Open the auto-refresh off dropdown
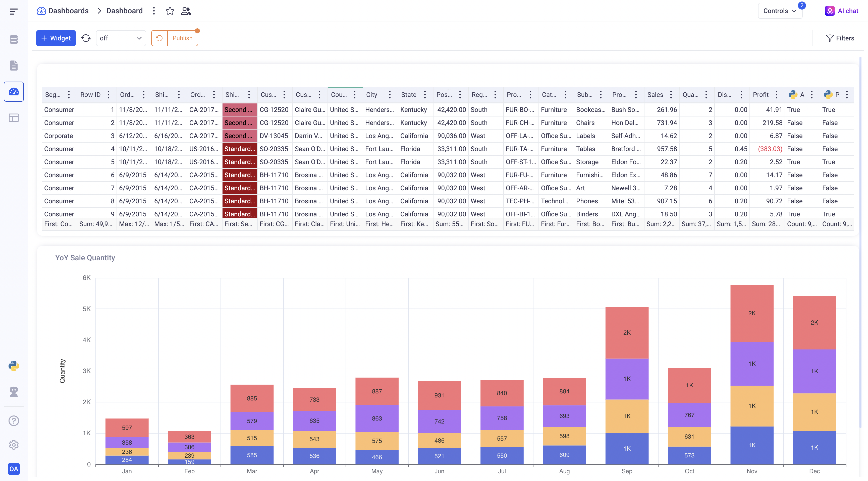 point(121,38)
